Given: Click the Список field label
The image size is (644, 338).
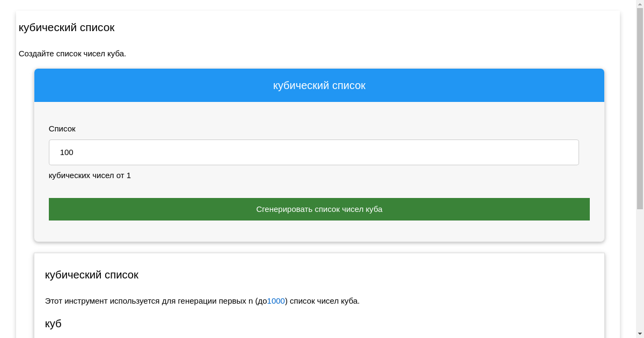Looking at the screenshot, I should coord(62,129).
